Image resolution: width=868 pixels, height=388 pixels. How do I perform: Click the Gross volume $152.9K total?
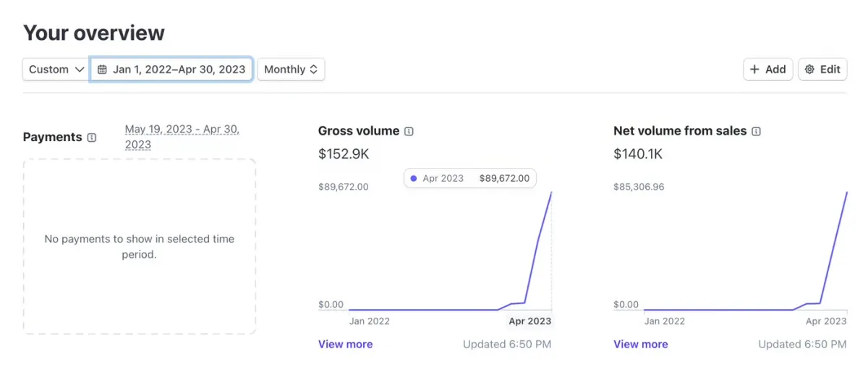[343, 153]
